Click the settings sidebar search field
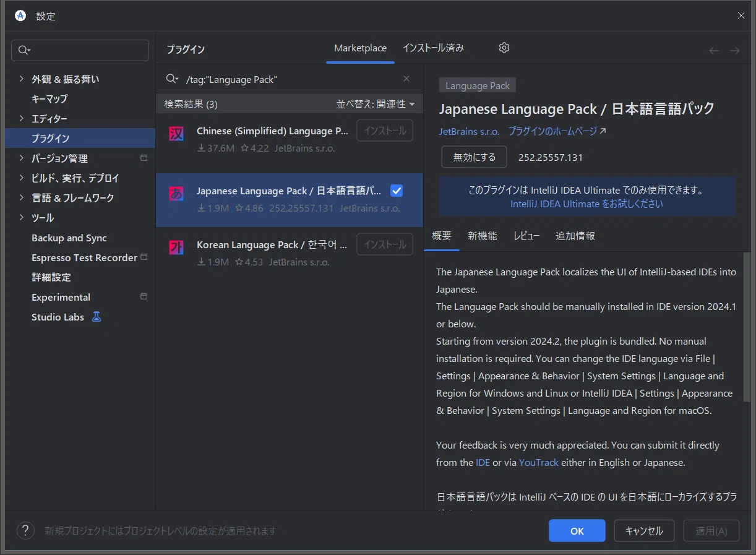The height and width of the screenshot is (555, 756). pyautogui.click(x=80, y=50)
